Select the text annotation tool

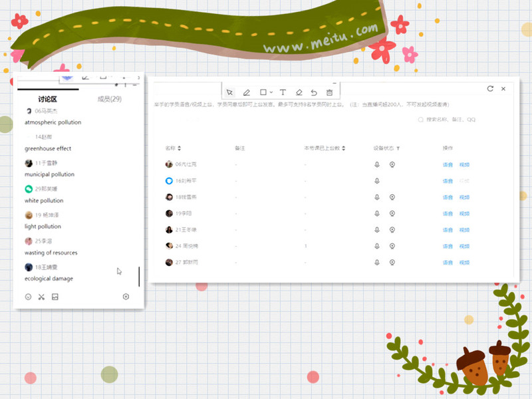283,92
